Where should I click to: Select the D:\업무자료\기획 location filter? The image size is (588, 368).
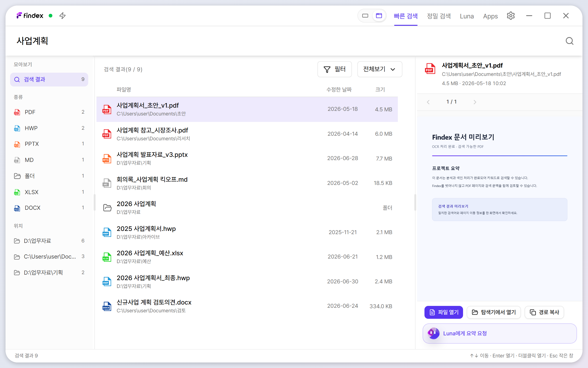pyautogui.click(x=49, y=273)
